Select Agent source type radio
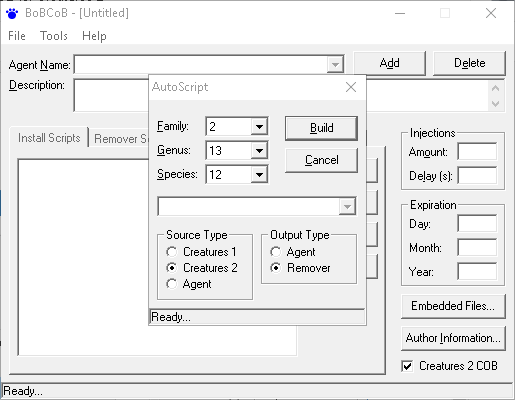Image resolution: width=515 pixels, height=400 pixels. coord(189,284)
